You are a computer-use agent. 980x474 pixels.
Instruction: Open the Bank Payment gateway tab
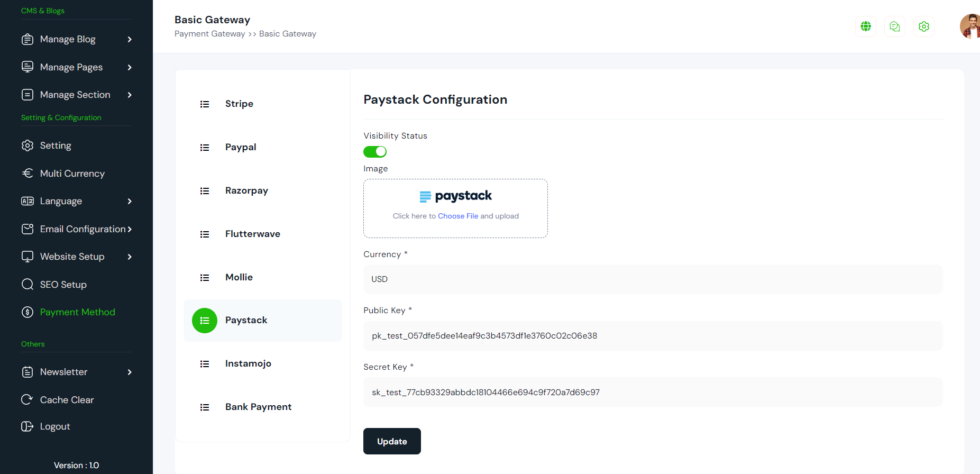258,407
